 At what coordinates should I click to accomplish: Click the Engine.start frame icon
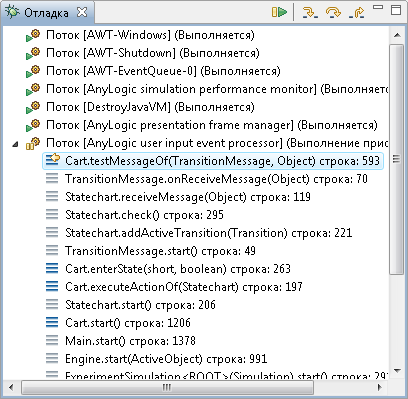pos(52,358)
